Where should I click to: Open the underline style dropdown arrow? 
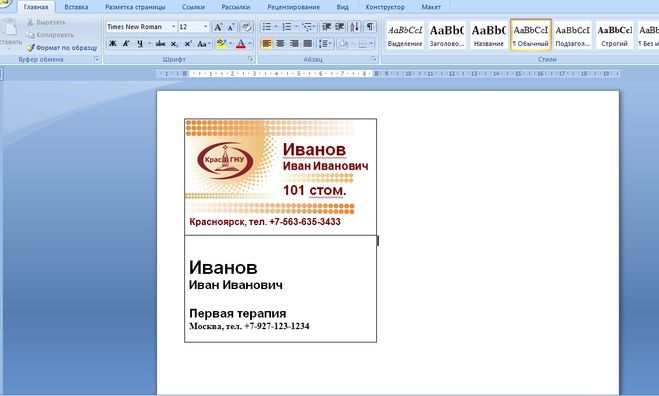point(149,44)
